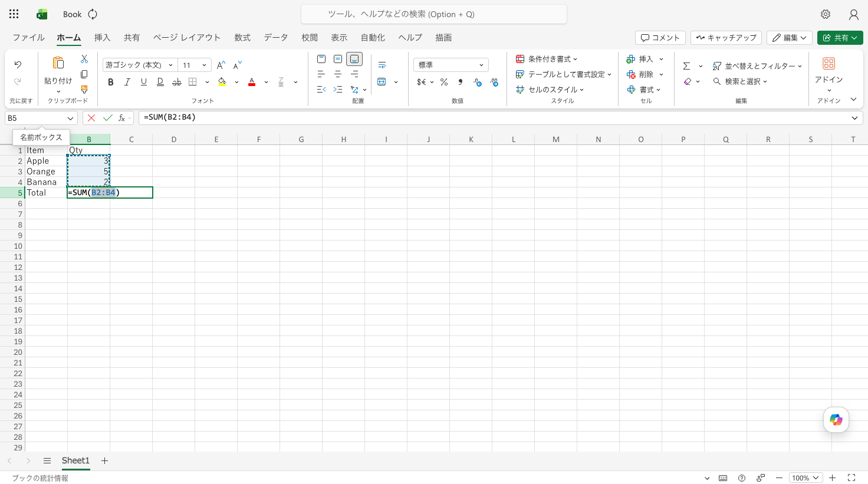The width and height of the screenshot is (868, 484).
Task: Apply red font color
Action: [x=252, y=82]
